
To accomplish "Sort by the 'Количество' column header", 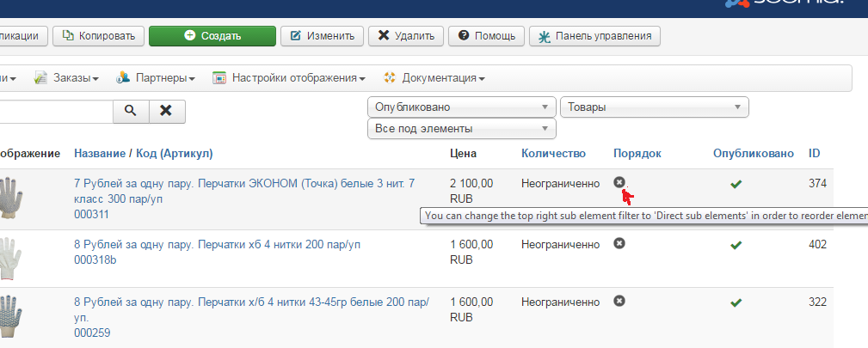I will click(553, 153).
